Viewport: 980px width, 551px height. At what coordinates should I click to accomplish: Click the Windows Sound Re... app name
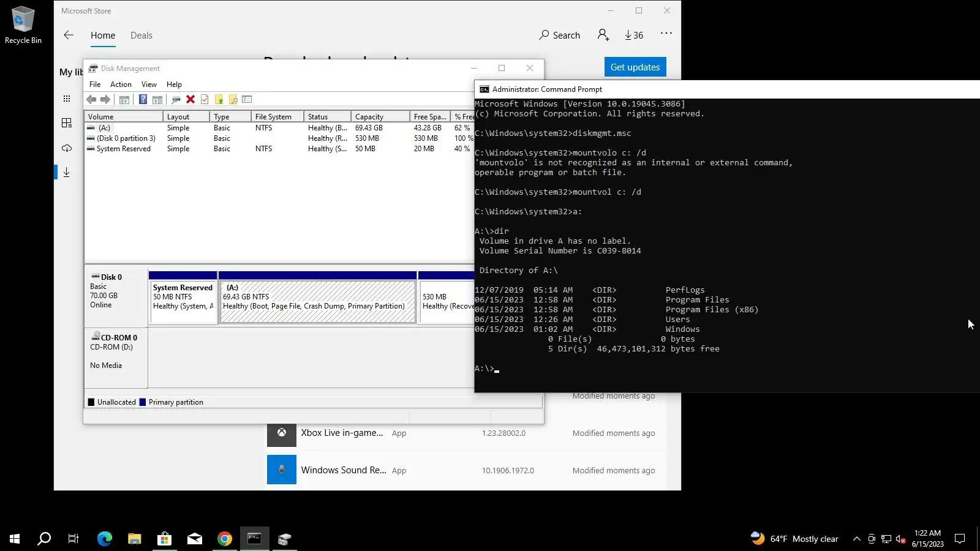pos(344,470)
